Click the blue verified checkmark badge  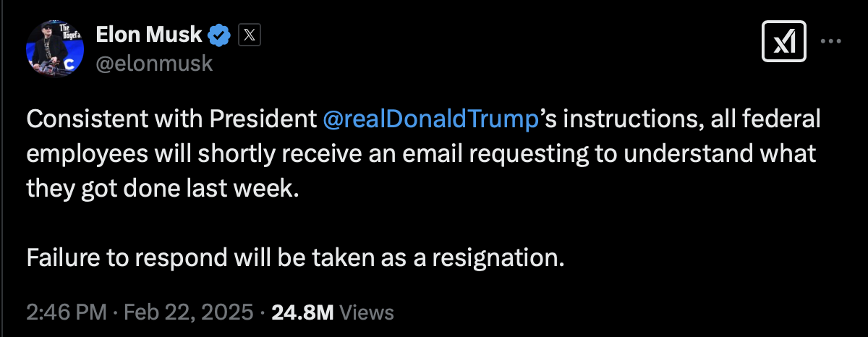click(220, 35)
